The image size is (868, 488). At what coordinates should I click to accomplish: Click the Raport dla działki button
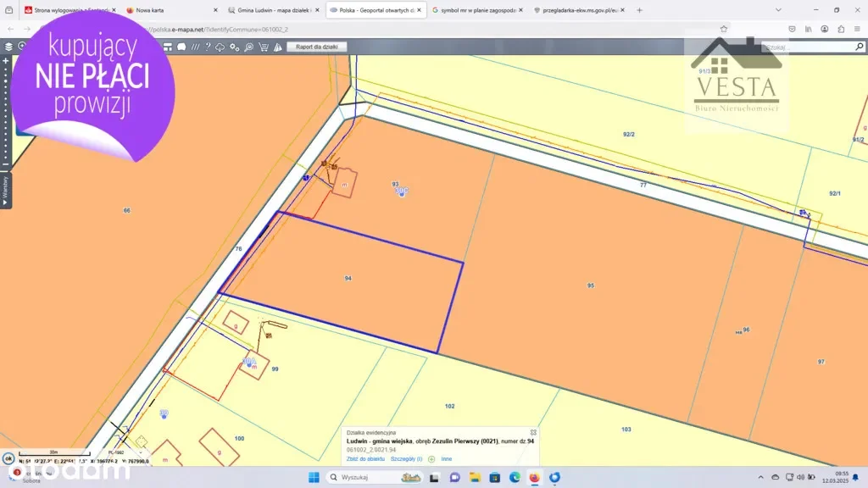click(316, 47)
